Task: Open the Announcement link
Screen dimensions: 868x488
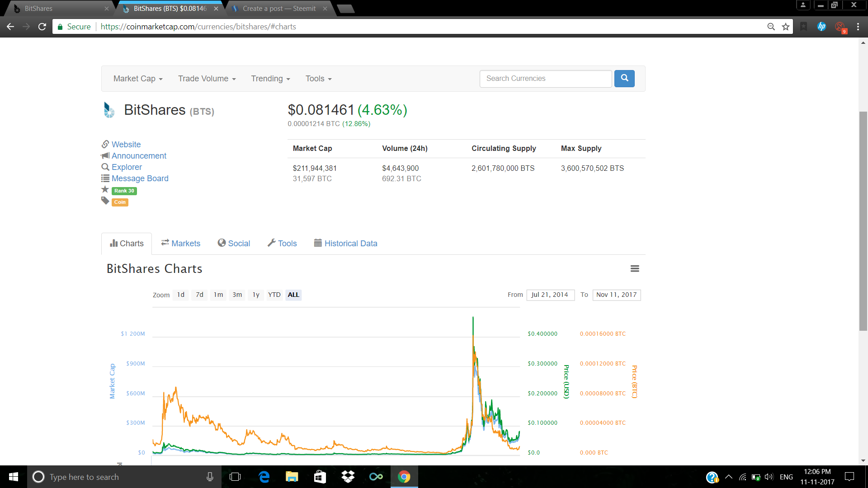Action: (139, 155)
